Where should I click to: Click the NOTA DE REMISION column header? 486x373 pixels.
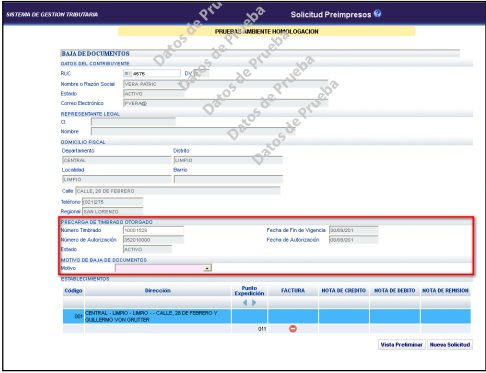tap(445, 291)
